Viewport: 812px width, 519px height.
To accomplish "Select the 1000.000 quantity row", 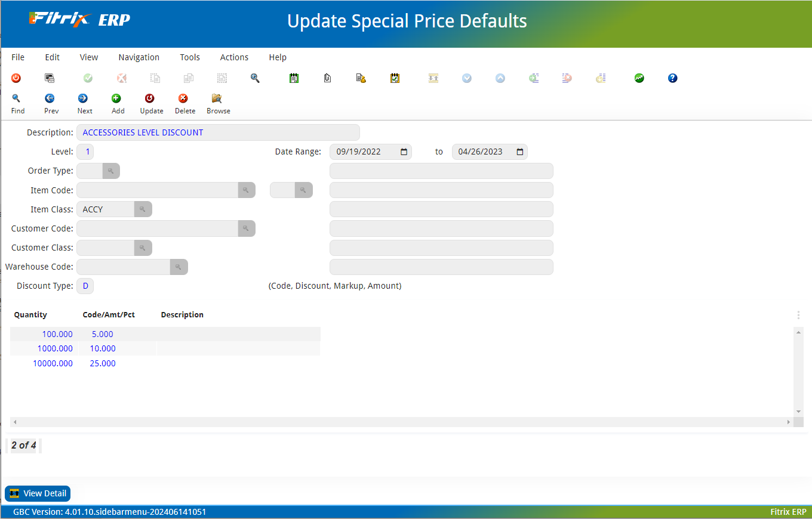I will tap(55, 348).
